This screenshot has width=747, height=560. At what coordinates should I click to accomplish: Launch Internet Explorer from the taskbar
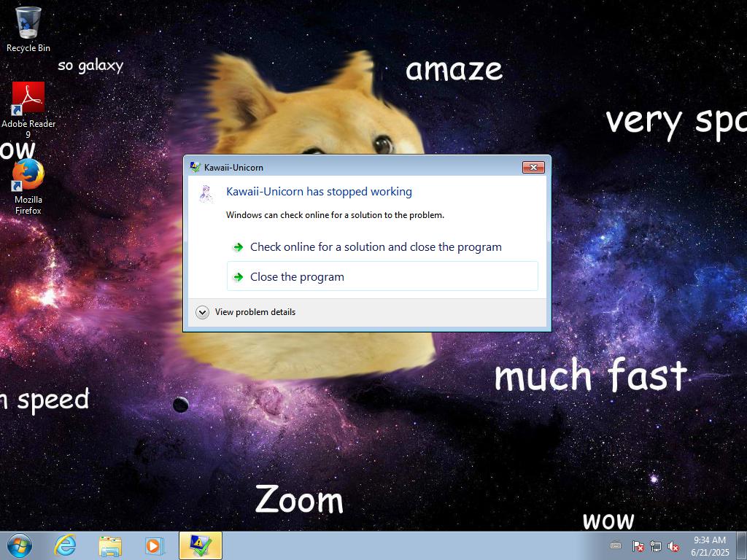[65, 545]
